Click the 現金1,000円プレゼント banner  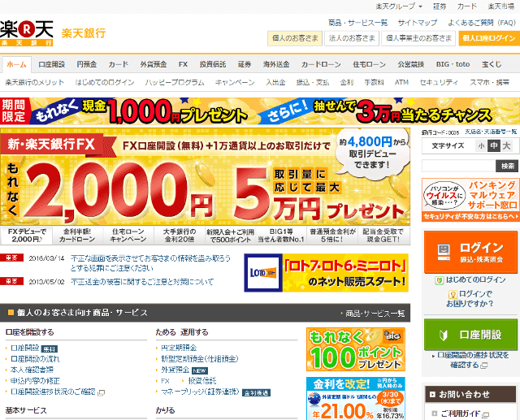pyautogui.click(x=260, y=111)
